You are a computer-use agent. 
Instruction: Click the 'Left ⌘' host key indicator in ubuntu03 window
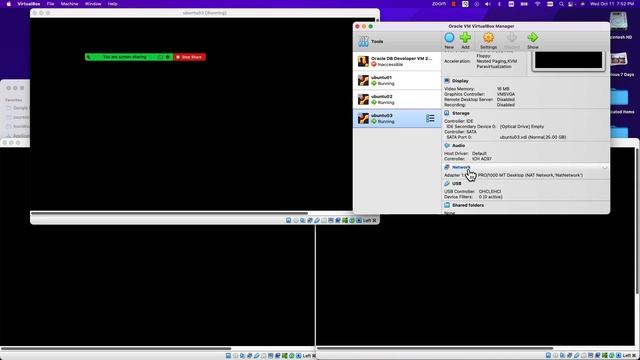(x=369, y=220)
